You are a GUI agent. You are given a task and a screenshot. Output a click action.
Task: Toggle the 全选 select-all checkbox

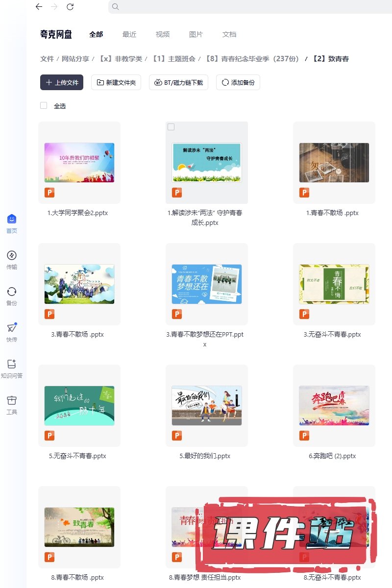pos(44,105)
